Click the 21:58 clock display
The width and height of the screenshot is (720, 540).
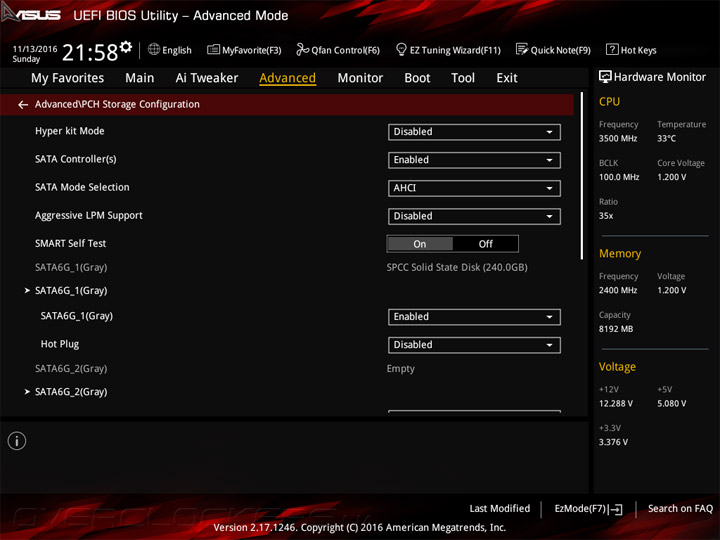(90, 52)
